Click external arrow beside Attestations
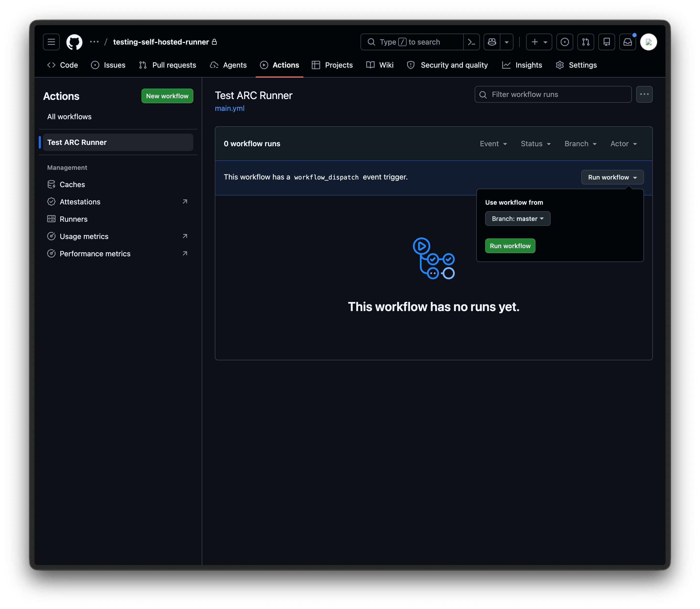 pos(185,202)
